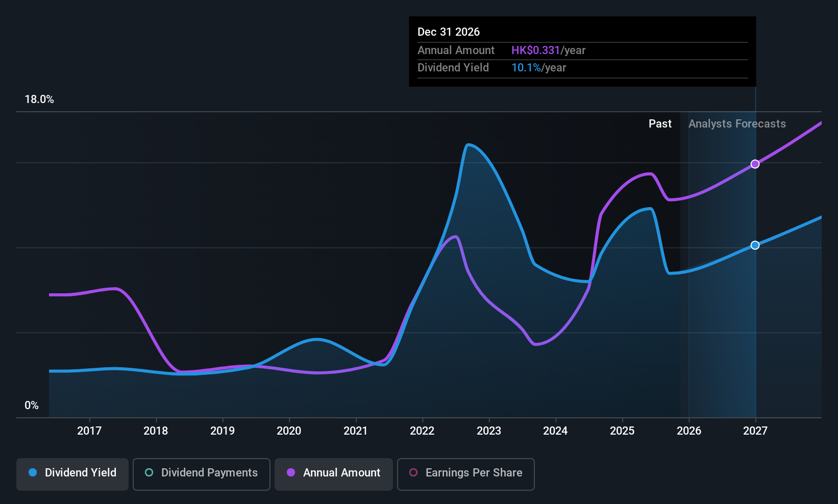Switch to the Past section of the chart
This screenshot has width=838, height=504.
coord(660,123)
